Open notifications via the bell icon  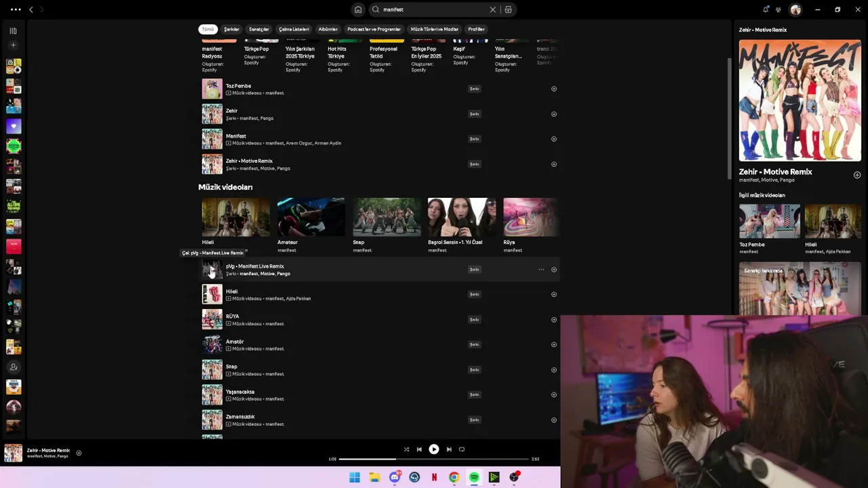tap(766, 9)
